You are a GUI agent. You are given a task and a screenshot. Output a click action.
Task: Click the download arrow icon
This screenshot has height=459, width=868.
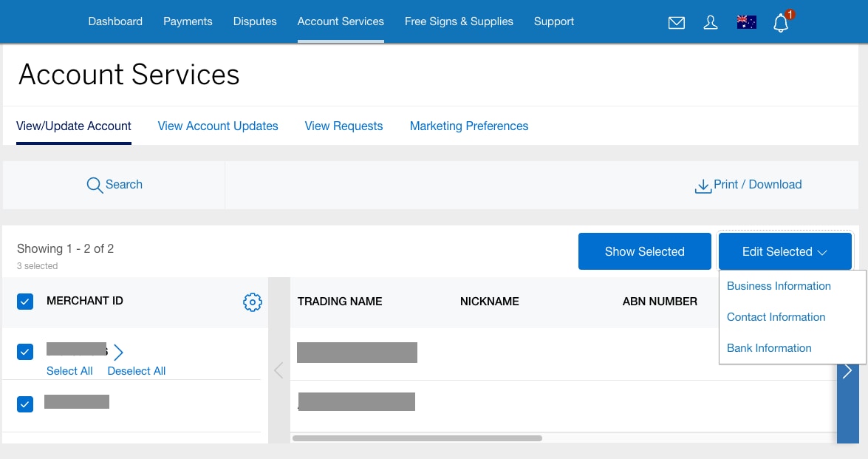click(703, 186)
